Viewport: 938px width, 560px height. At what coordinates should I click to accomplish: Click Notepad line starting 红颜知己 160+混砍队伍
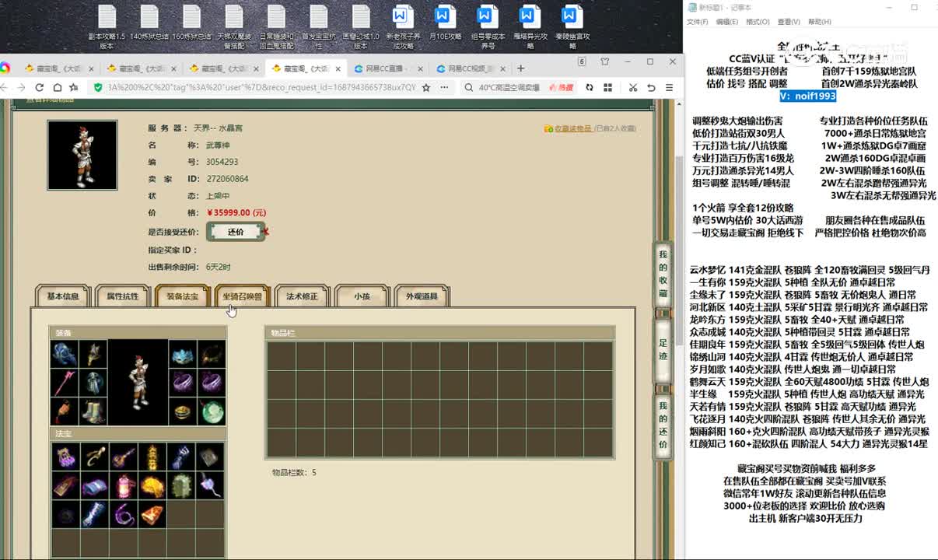809,444
